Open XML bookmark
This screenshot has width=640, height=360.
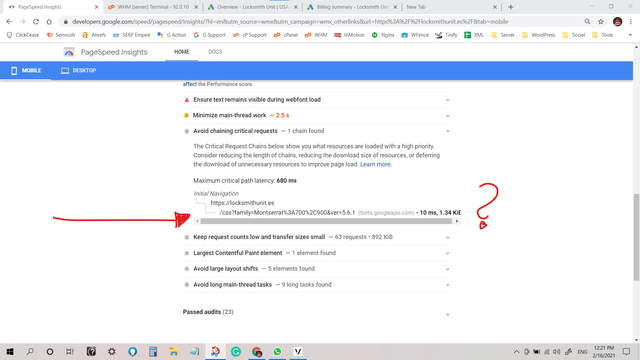[x=474, y=35]
